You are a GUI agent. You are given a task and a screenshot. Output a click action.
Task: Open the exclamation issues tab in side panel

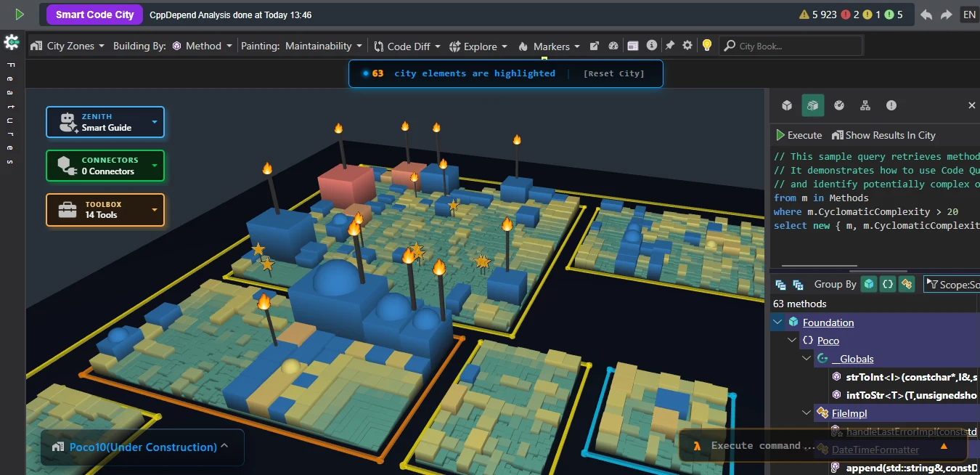[891, 105]
